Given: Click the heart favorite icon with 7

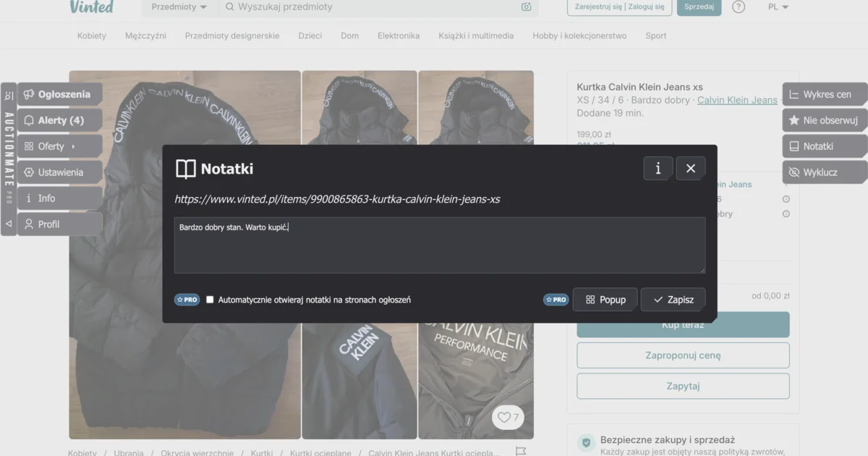Looking at the screenshot, I should 508,418.
